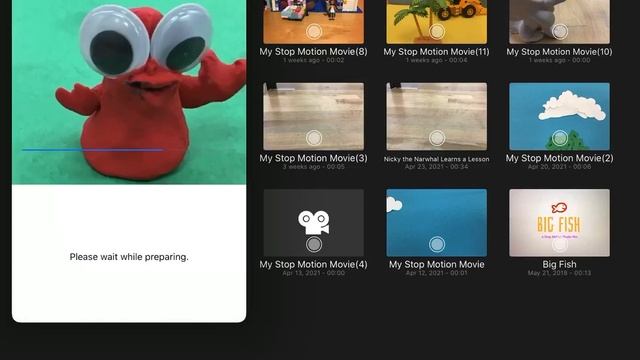The height and width of the screenshot is (360, 640).
Task: Click the title "My Stop Motion Movie(10)"
Action: pos(559,51)
